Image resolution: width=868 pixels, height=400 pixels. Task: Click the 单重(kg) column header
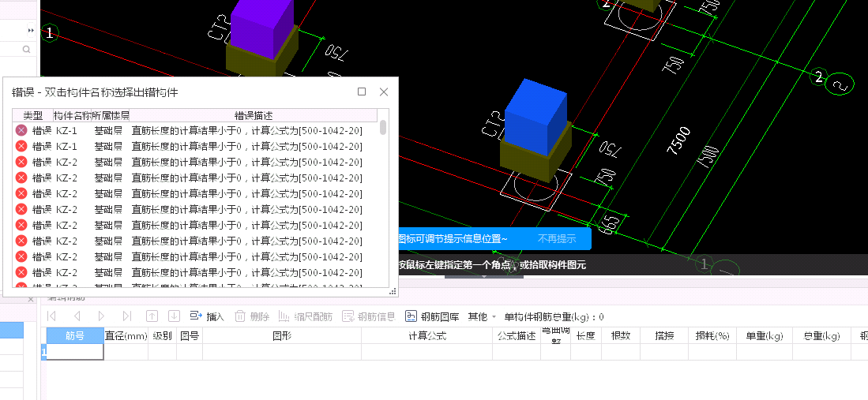[765, 335]
